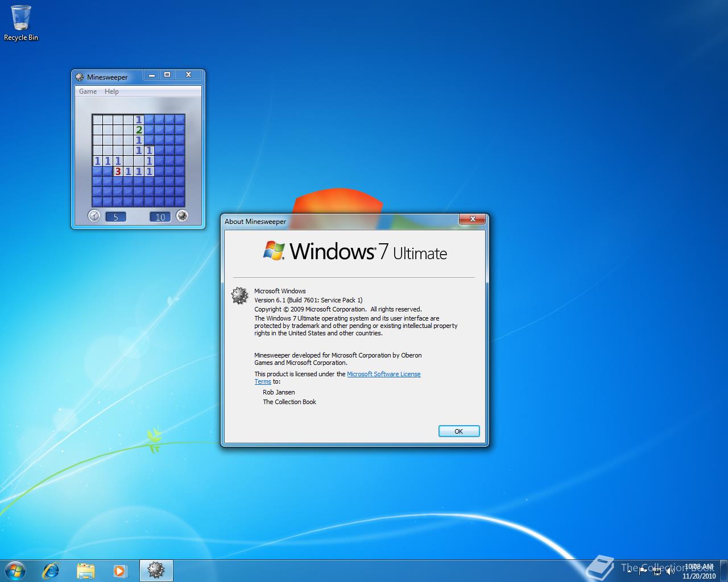
Task: Click the remaining mines counter 10
Action: [x=160, y=217]
